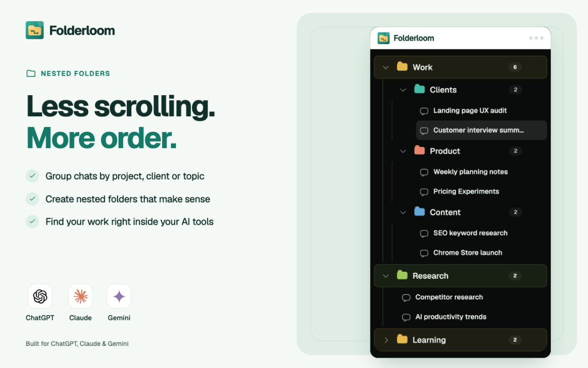Collapse the Work folder chevron
The image size is (588, 368).
pos(386,67)
